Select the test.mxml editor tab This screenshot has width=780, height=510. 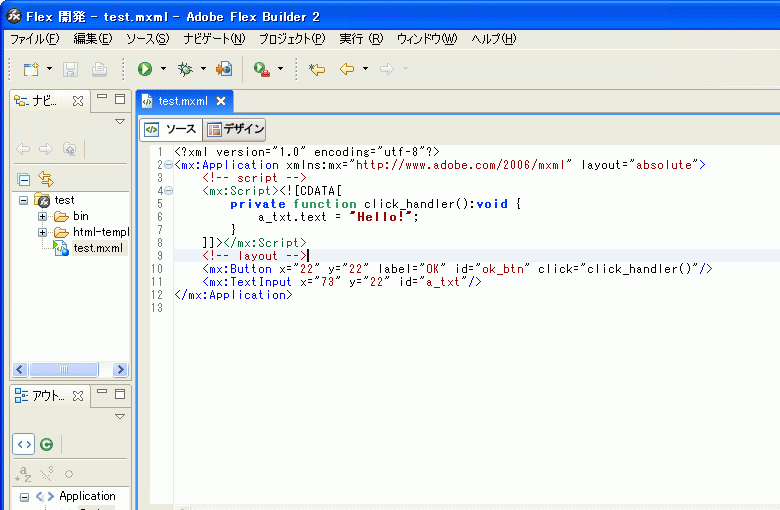[x=183, y=101]
